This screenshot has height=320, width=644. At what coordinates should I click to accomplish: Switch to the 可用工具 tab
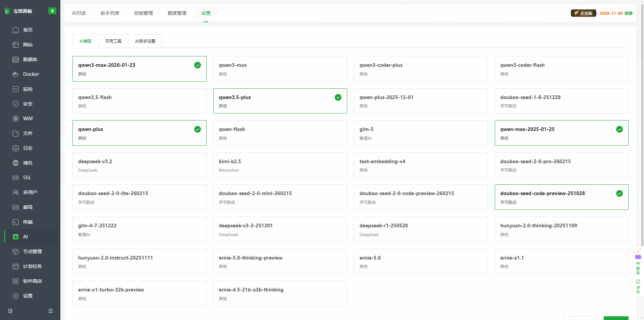click(113, 41)
